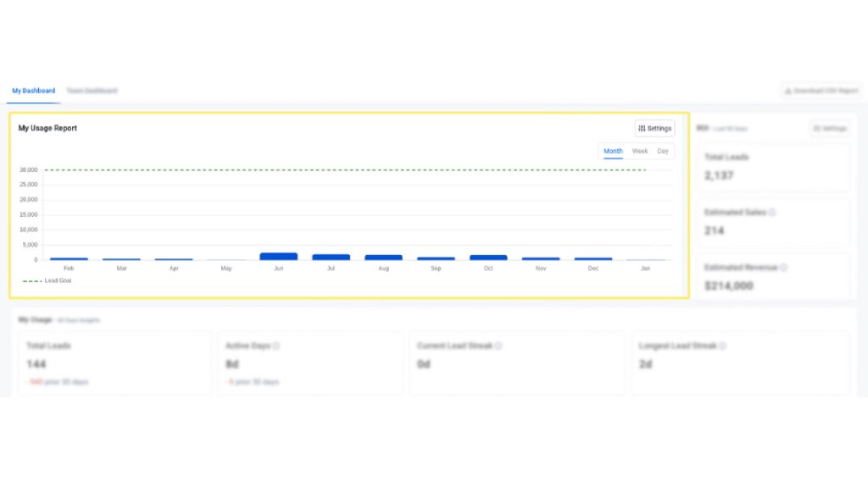
Task: Click the 0d Current Lead Streak value
Action: coord(424,364)
